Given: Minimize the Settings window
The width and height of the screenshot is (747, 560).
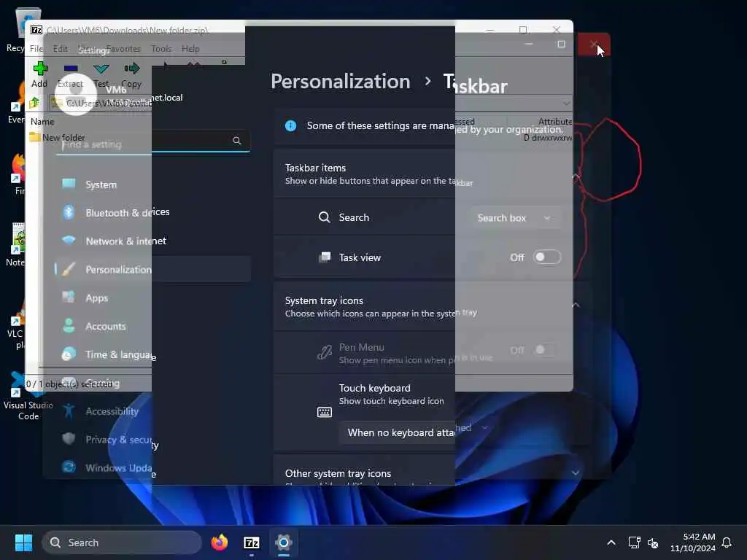Looking at the screenshot, I should click(x=528, y=44).
